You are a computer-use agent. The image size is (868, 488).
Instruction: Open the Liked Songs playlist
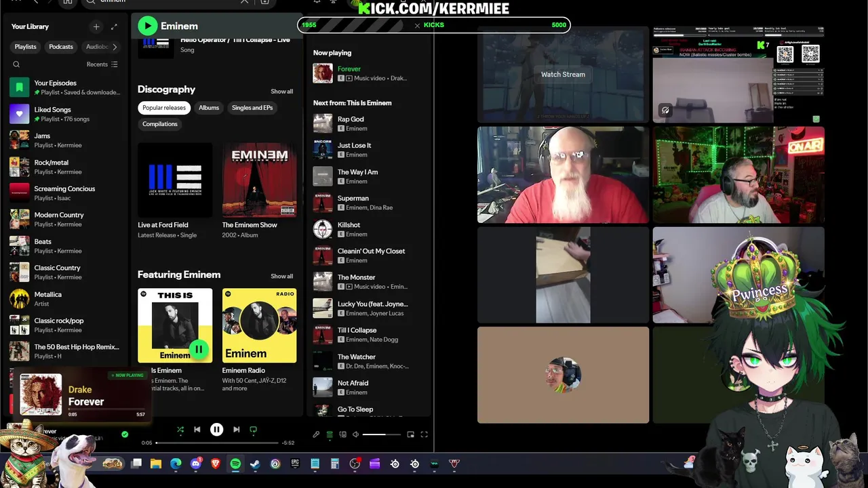[x=66, y=114]
